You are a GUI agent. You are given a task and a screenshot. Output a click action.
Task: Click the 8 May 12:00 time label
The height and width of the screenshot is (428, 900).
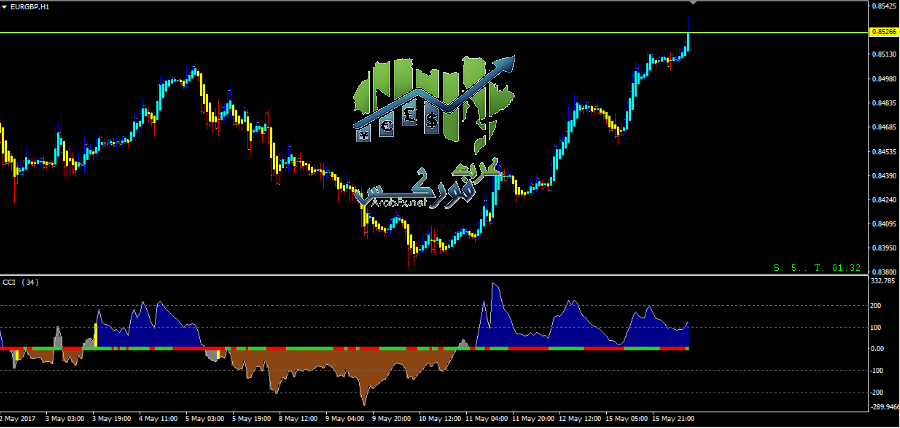[297, 419]
